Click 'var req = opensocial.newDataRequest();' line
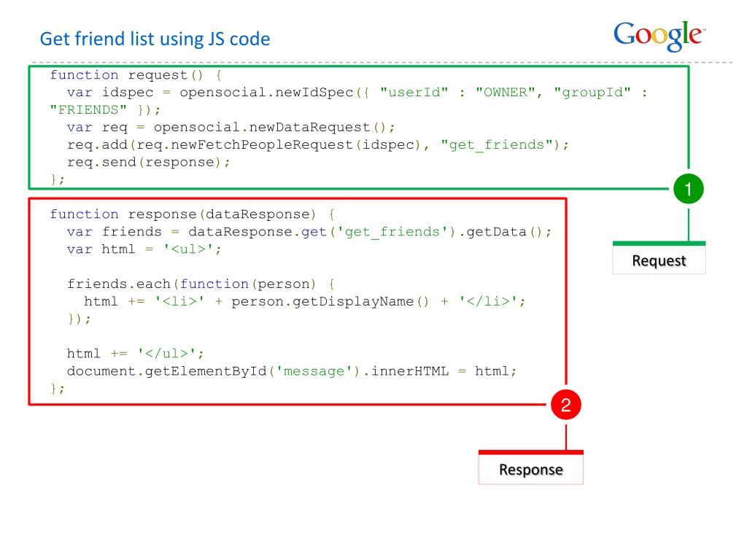The width and height of the screenshot is (747, 560). [x=231, y=128]
